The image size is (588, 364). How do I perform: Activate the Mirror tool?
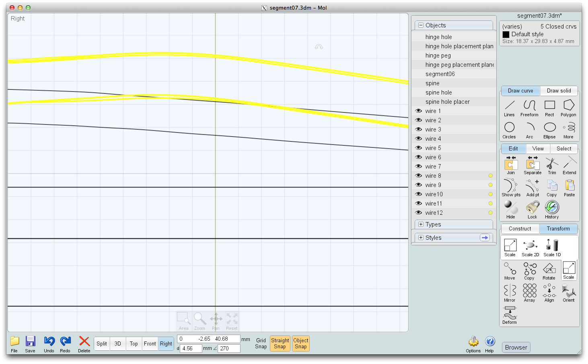tap(510, 293)
